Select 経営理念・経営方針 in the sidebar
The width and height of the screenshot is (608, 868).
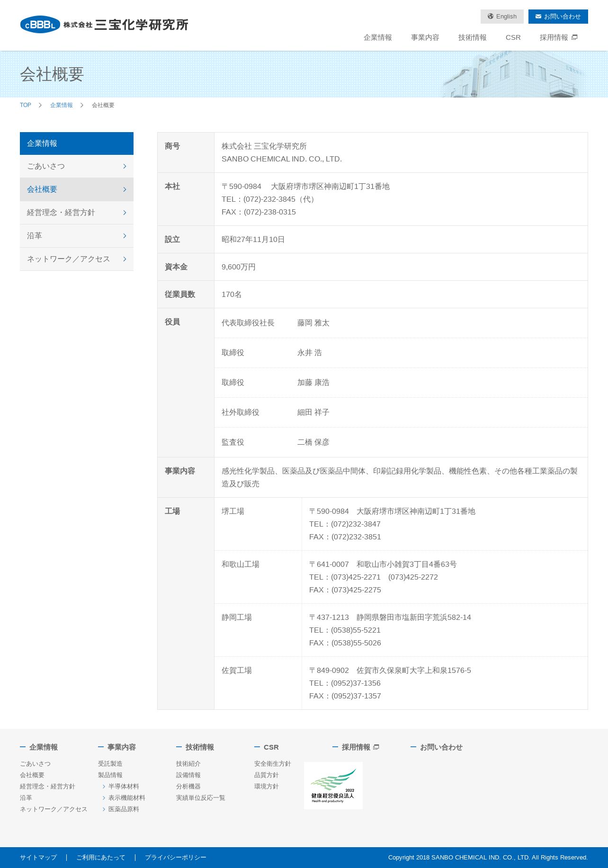pos(77,213)
